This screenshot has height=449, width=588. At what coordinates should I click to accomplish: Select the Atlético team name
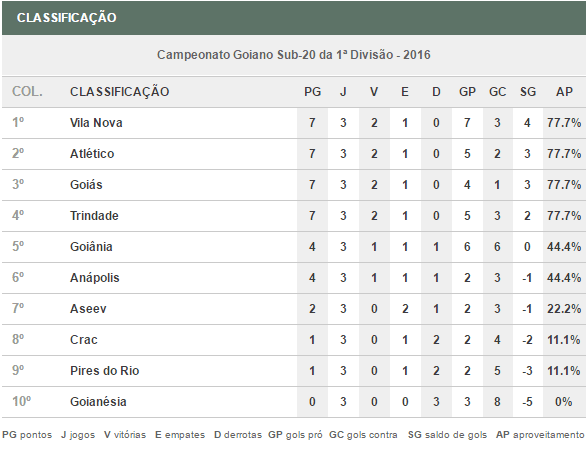[x=92, y=154]
